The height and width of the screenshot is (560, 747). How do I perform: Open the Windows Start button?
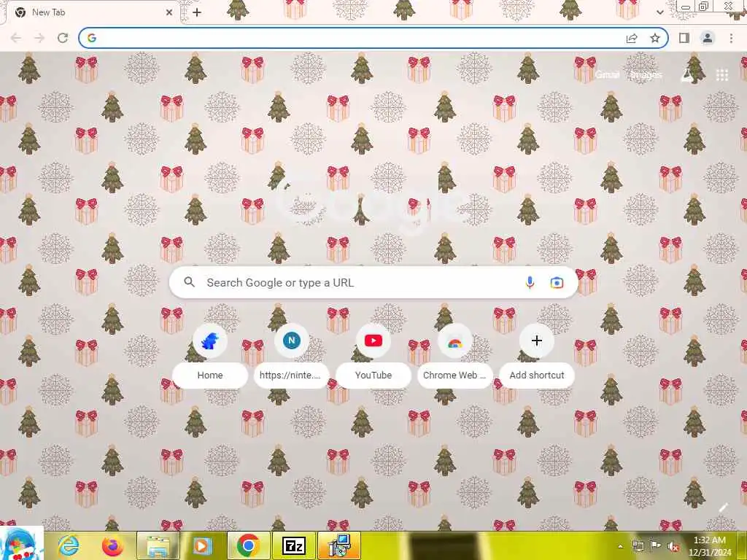point(21,544)
